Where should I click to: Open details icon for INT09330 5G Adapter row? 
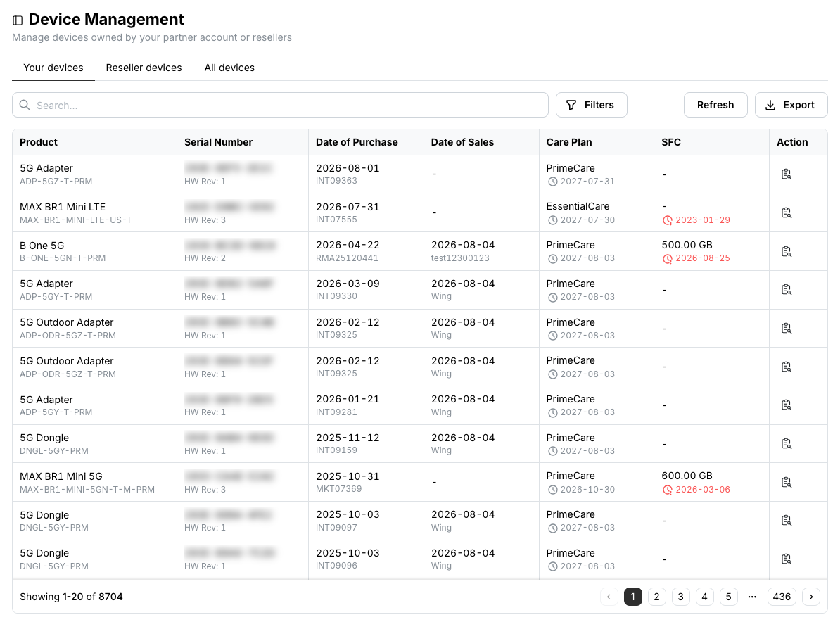pos(786,290)
